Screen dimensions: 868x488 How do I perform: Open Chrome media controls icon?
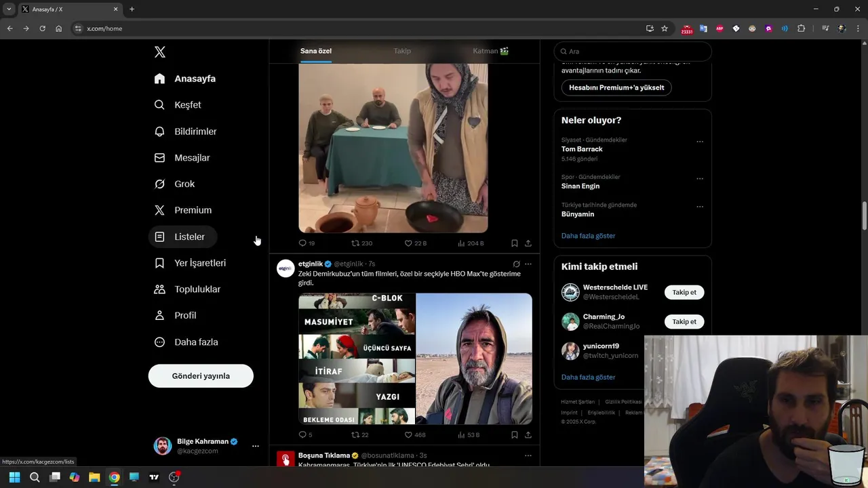pos(825,28)
